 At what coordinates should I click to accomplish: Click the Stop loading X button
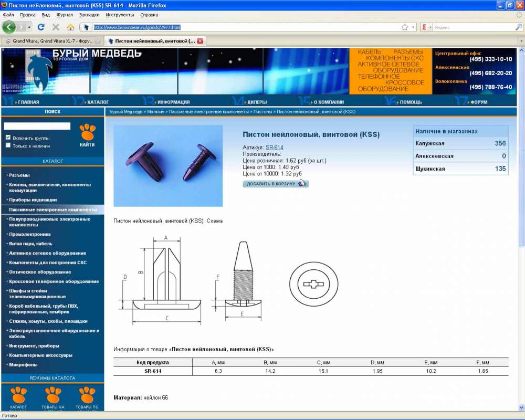pos(56,27)
